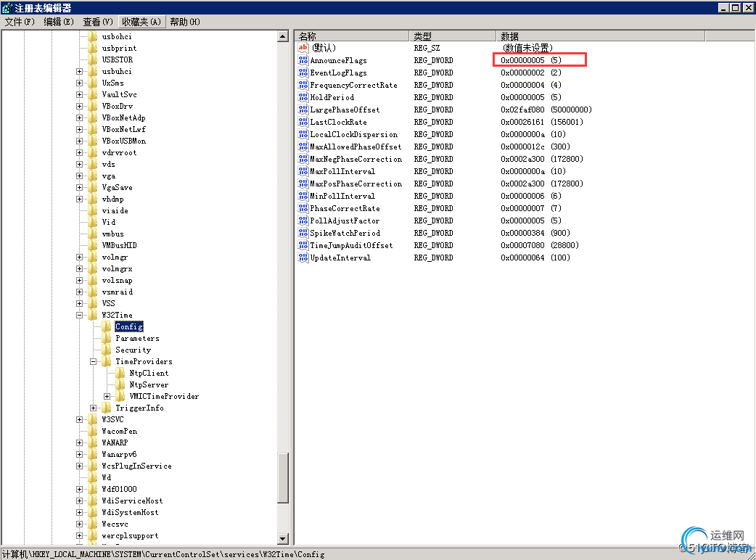This screenshot has height=560, width=756.
Task: Expand the volsnap tree node
Action: click(80, 280)
